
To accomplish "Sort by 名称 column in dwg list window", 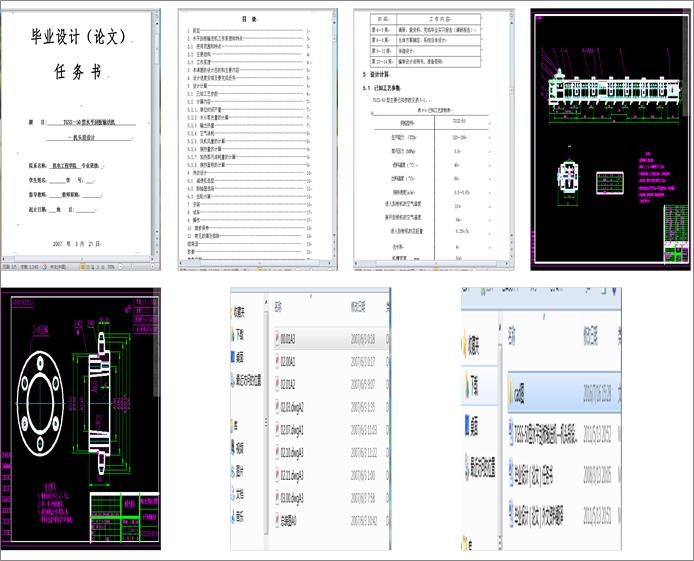I will point(278,307).
